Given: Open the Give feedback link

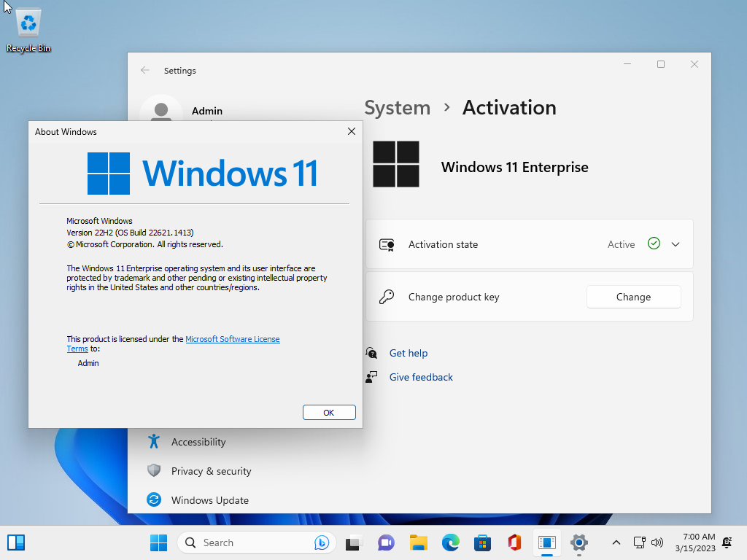Looking at the screenshot, I should (x=421, y=377).
